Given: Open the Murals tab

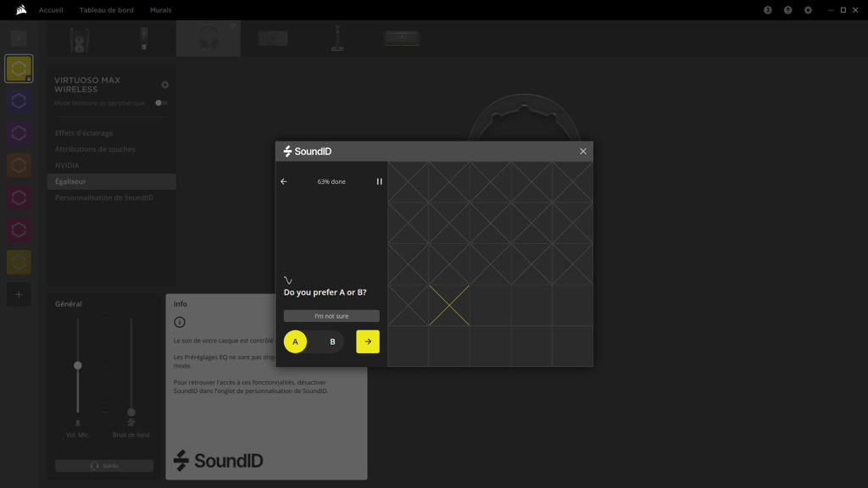Looking at the screenshot, I should tap(160, 10).
